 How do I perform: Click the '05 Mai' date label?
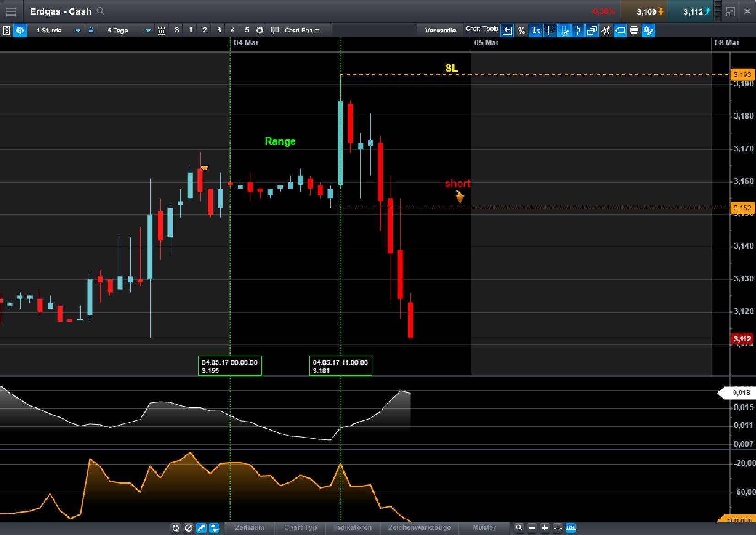[x=486, y=43]
